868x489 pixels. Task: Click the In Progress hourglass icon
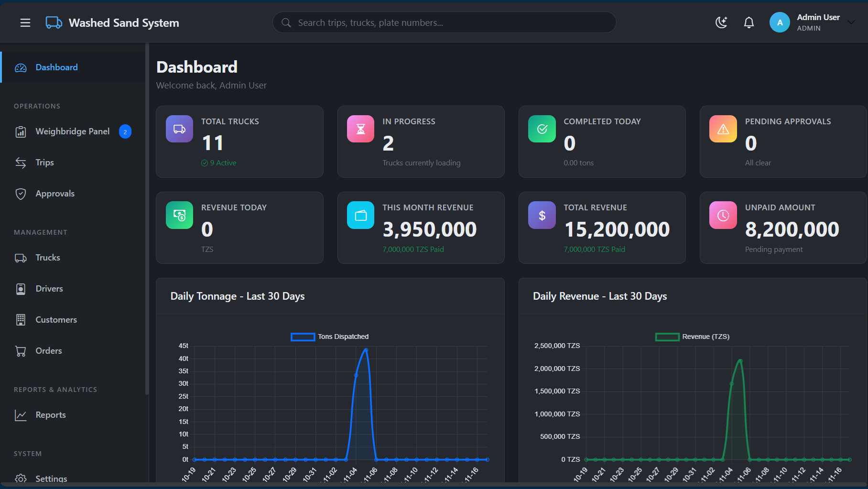[x=361, y=129]
